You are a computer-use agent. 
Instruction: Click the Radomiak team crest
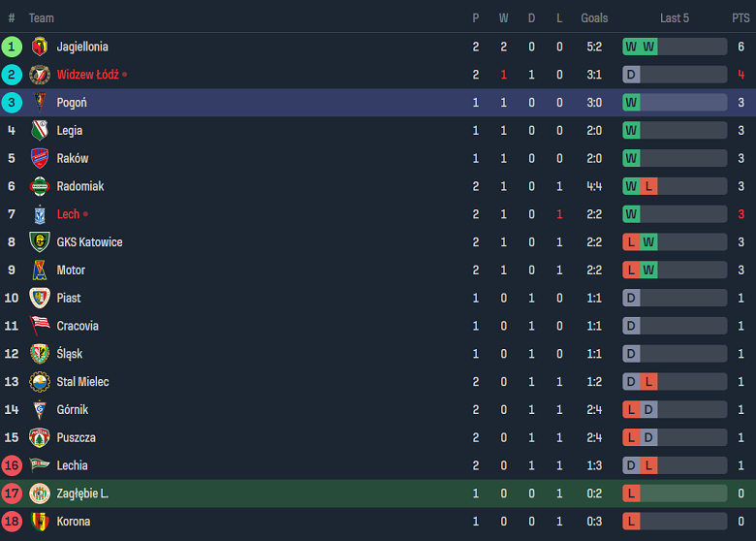[x=40, y=186]
